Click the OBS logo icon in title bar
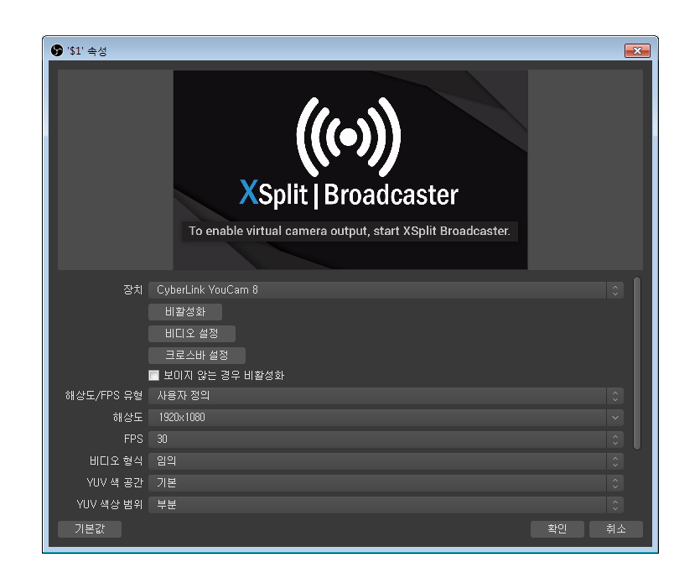The height and width of the screenshot is (588, 700). pos(57,50)
